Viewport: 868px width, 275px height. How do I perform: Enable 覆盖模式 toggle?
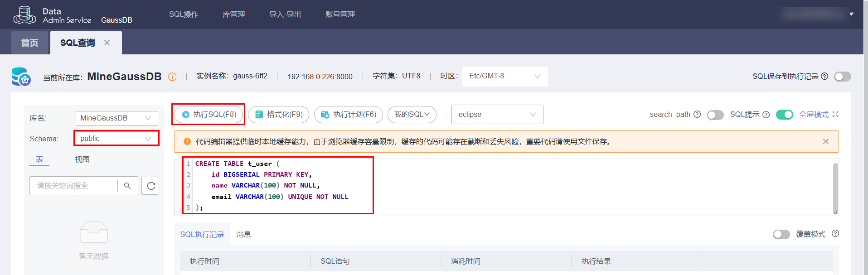[x=781, y=234]
